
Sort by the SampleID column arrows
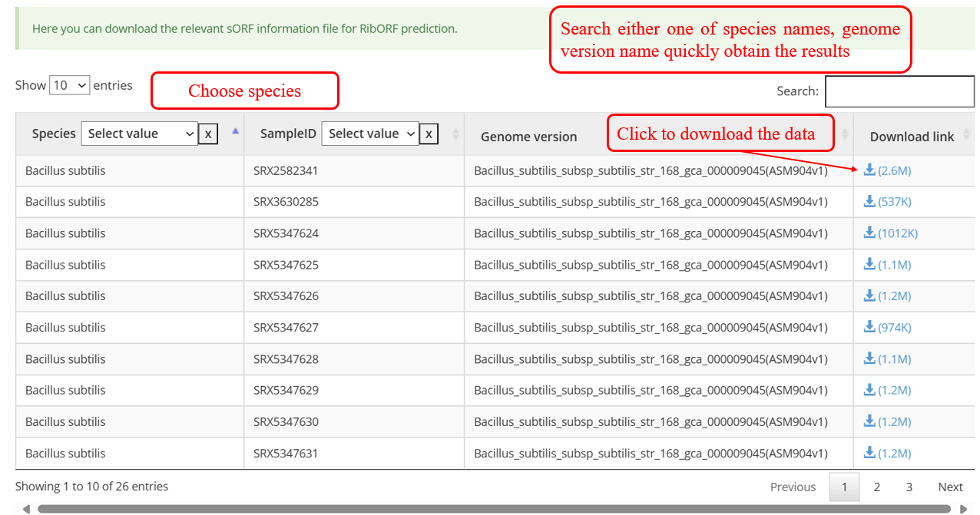(x=455, y=134)
